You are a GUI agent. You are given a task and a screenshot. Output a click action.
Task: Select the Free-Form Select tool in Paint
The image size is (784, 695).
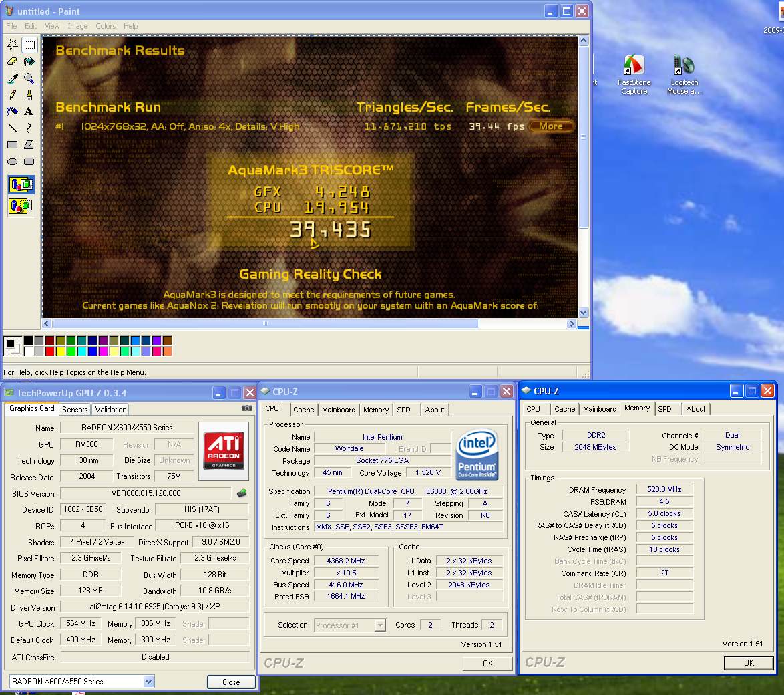pyautogui.click(x=13, y=45)
